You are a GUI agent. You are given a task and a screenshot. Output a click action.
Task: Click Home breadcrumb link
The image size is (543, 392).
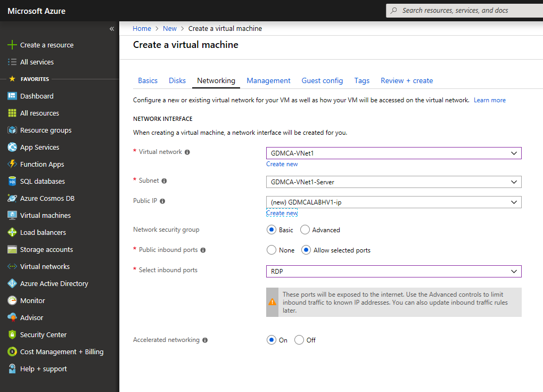click(142, 28)
